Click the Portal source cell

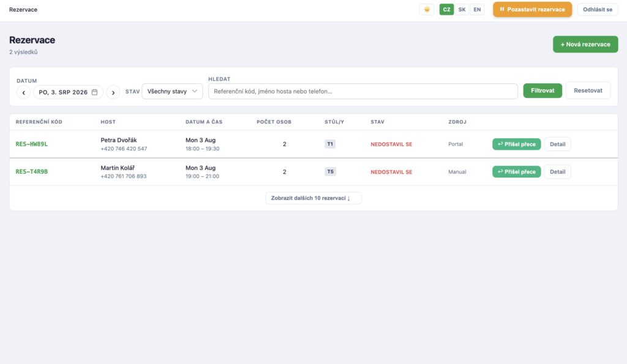click(x=456, y=144)
